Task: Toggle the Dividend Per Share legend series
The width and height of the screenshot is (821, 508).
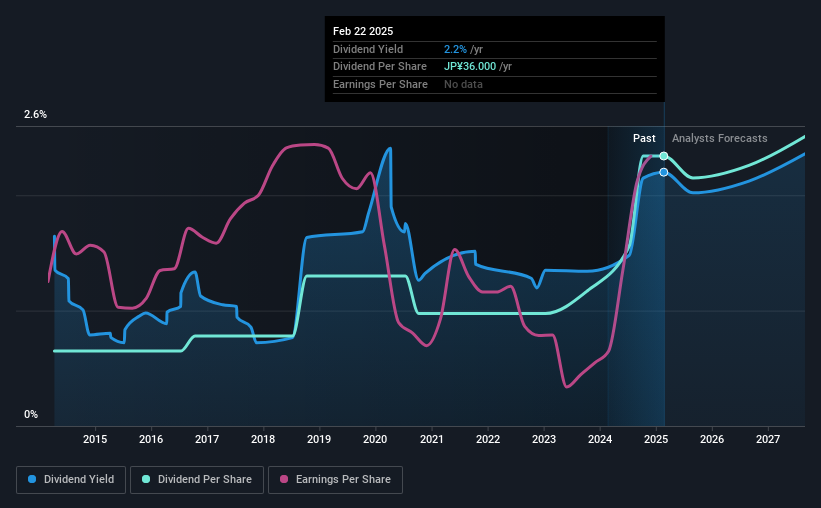Action: [x=197, y=480]
